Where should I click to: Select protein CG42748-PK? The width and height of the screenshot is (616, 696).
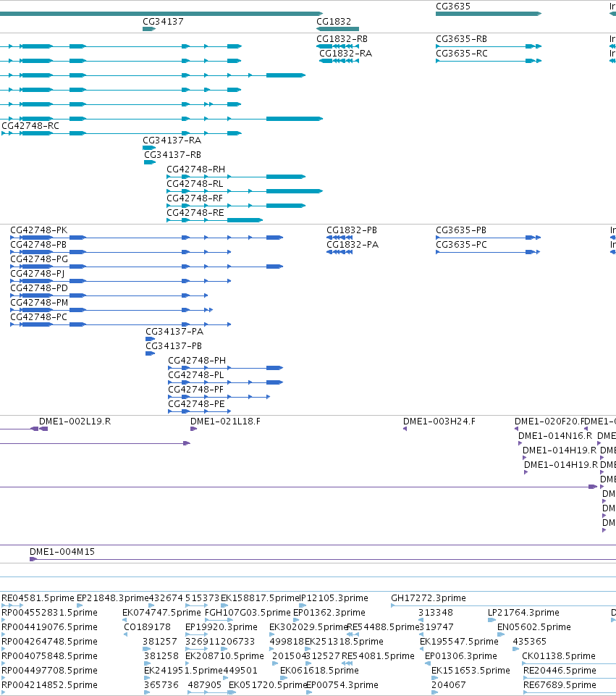[x=38, y=230]
